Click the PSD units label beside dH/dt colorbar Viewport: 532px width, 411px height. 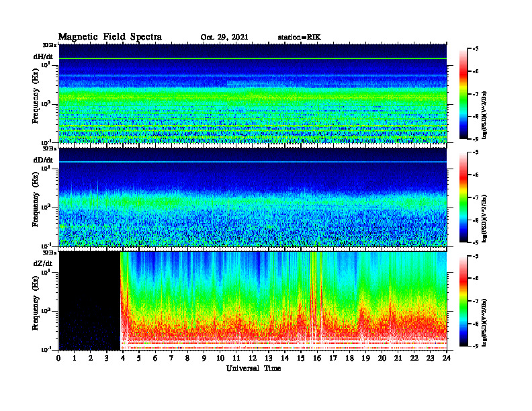click(x=484, y=115)
